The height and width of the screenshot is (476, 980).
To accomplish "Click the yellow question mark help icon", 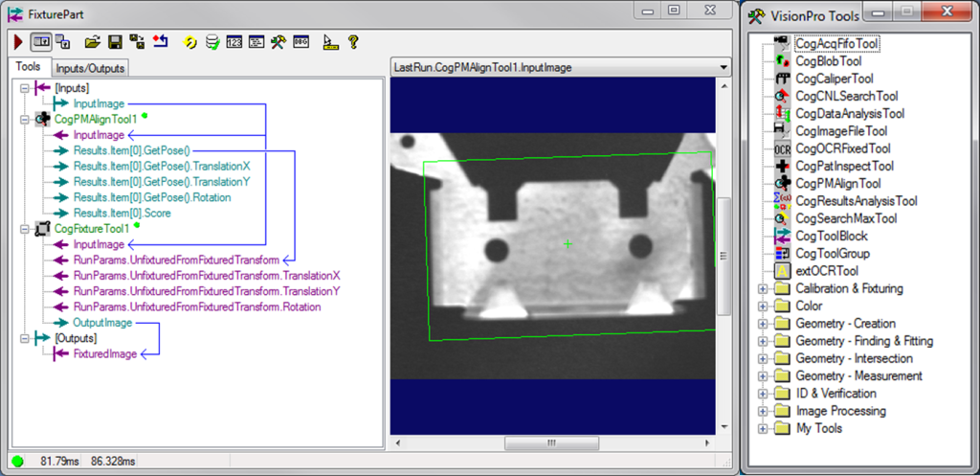I will (353, 42).
